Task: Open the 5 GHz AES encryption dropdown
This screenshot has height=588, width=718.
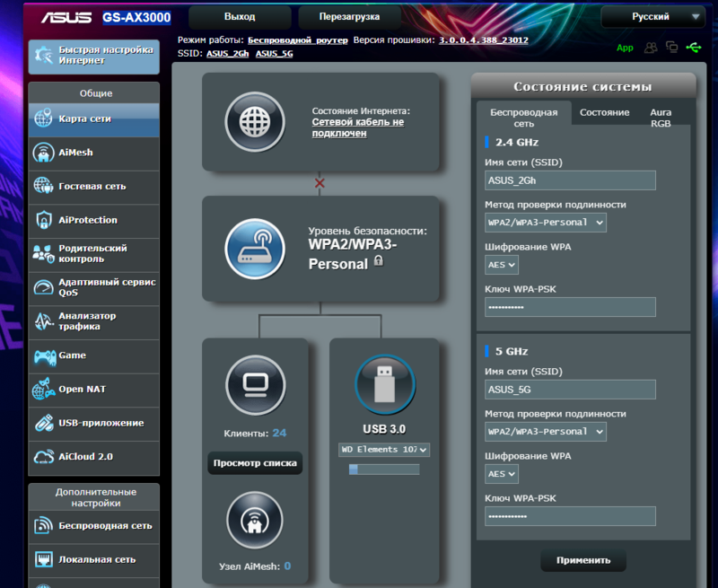Action: (502, 474)
